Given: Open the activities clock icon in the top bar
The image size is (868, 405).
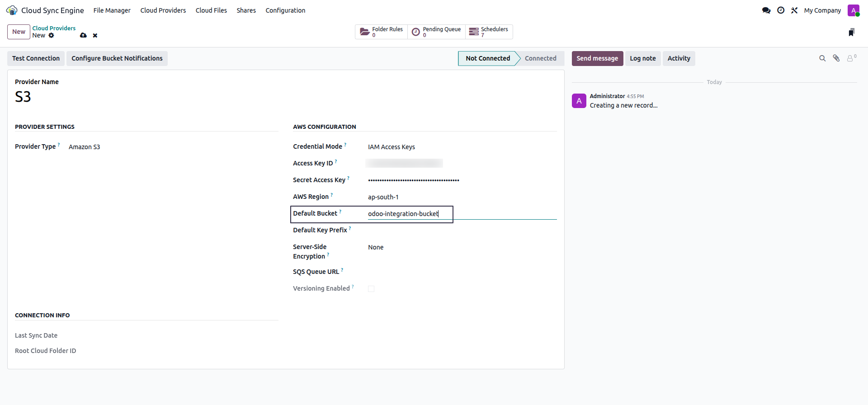Looking at the screenshot, I should (781, 10).
